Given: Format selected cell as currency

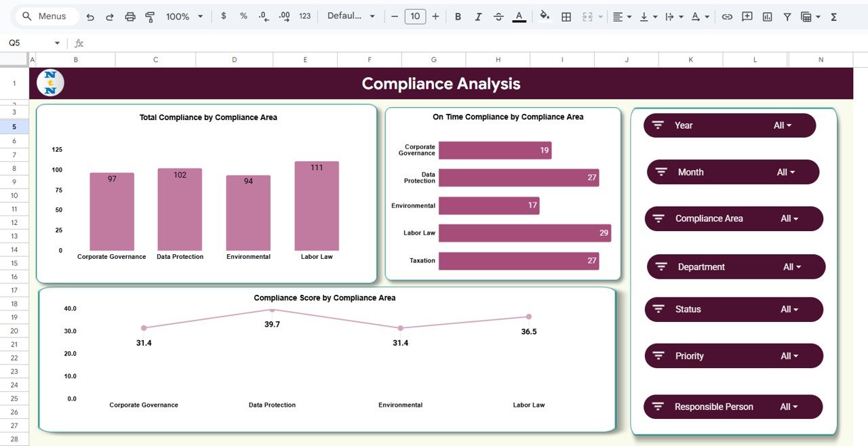Looking at the screenshot, I should pyautogui.click(x=224, y=16).
